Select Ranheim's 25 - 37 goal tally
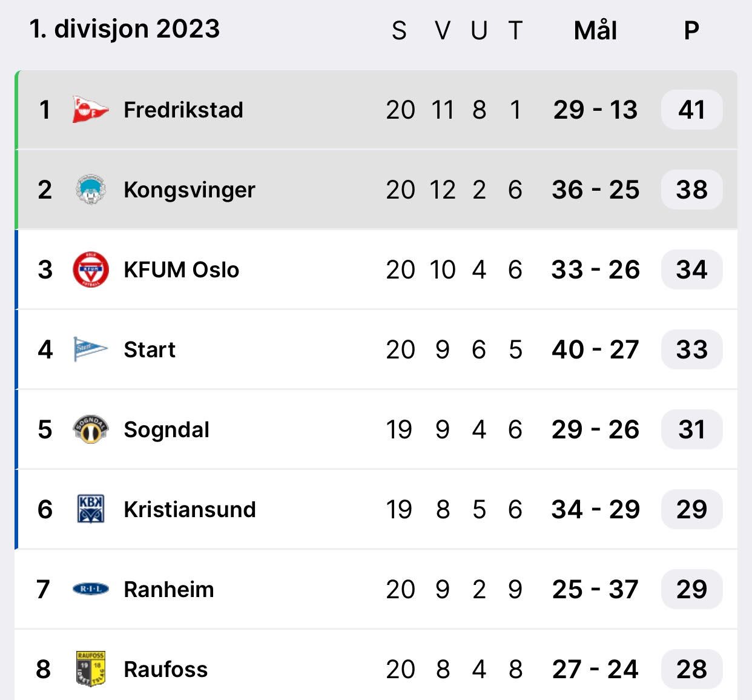Image resolution: width=752 pixels, height=700 pixels. click(595, 589)
